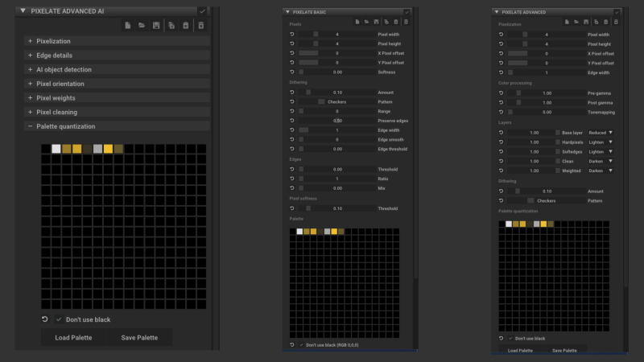Screen dimensions: 644x362
Task: Click Copy settings icon in Pixelate Advanced AI
Action: click(171, 26)
